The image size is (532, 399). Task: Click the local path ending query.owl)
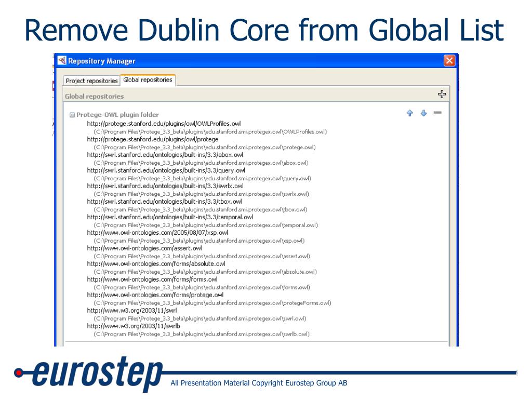(202, 179)
